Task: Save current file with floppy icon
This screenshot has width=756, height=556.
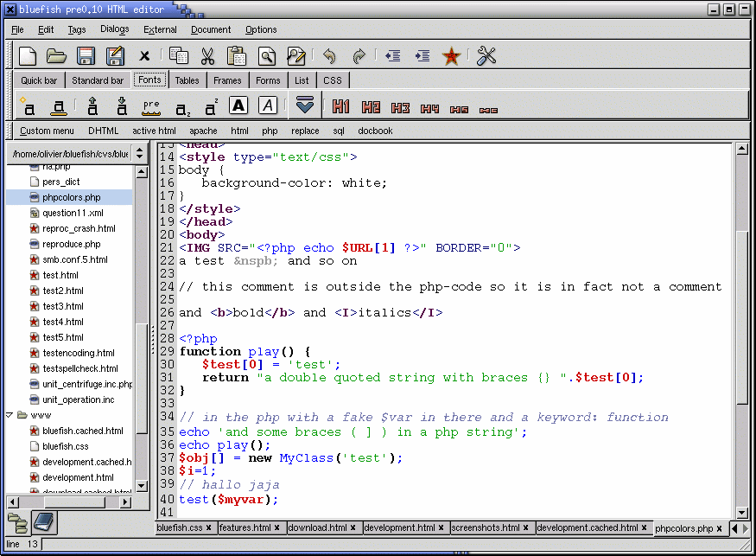Action: coord(86,56)
